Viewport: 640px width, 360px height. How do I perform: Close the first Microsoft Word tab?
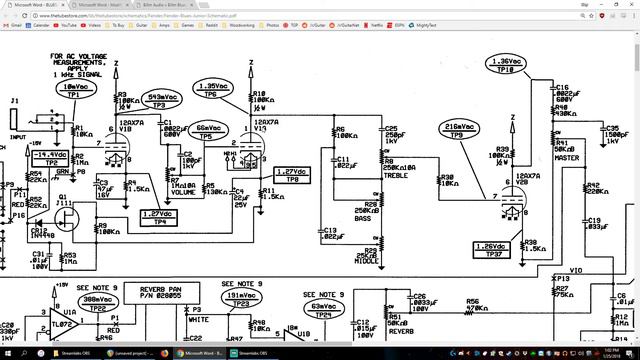coord(63,5)
